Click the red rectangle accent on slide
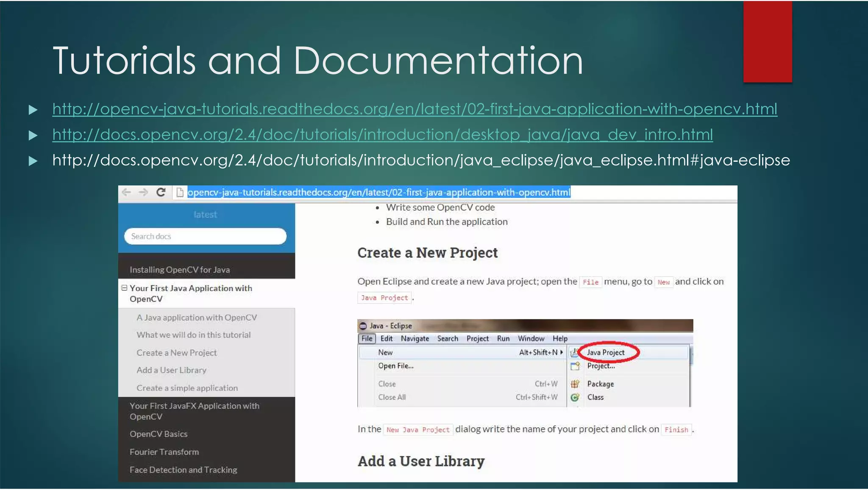The width and height of the screenshot is (868, 490). pyautogui.click(x=767, y=42)
